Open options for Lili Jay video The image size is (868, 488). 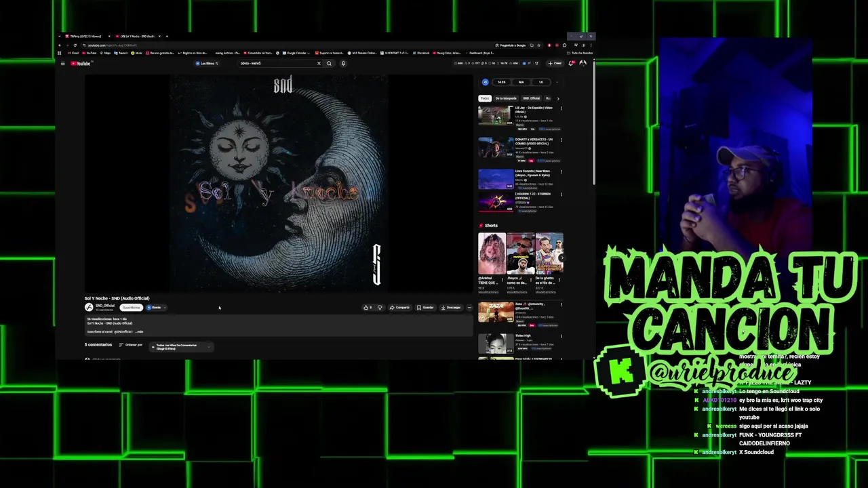561,108
